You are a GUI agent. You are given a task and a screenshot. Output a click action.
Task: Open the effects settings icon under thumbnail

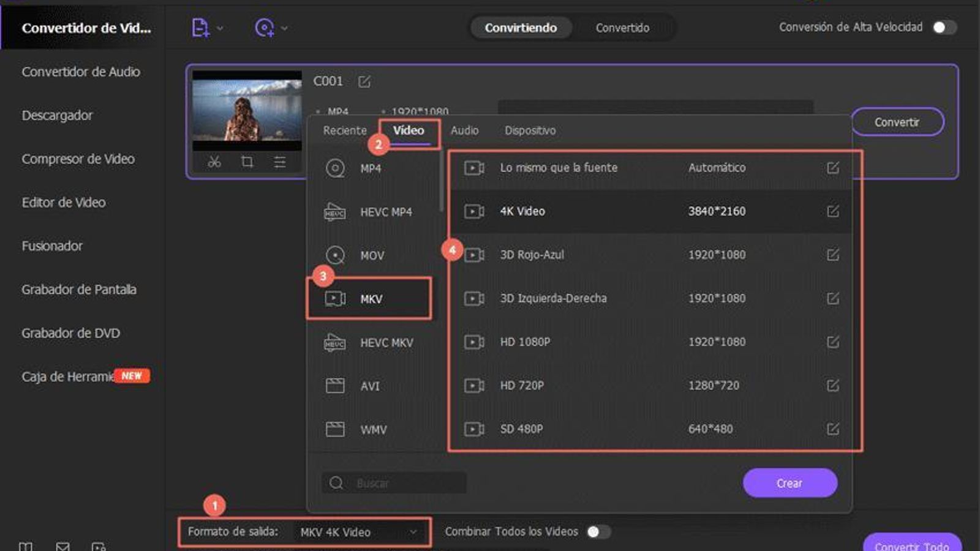tap(280, 162)
